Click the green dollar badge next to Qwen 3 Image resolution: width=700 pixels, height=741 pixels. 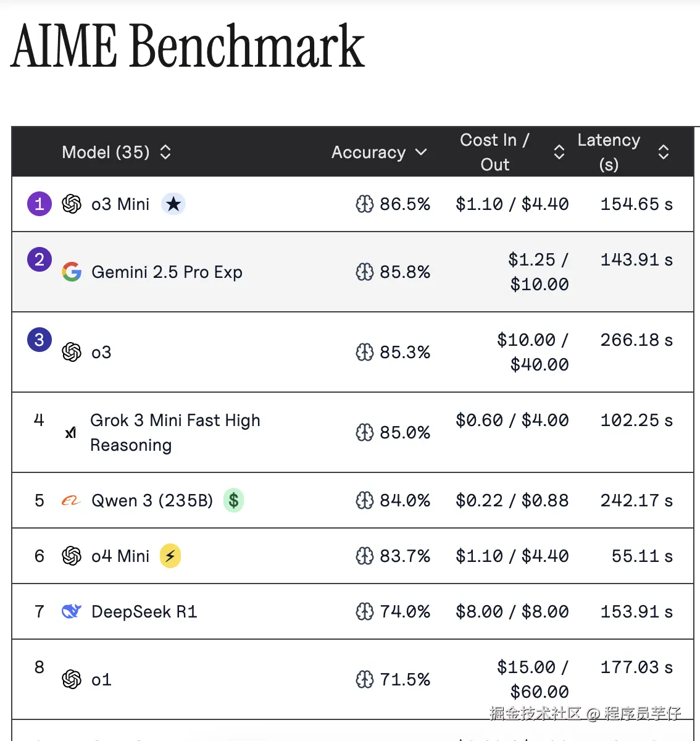tap(233, 500)
